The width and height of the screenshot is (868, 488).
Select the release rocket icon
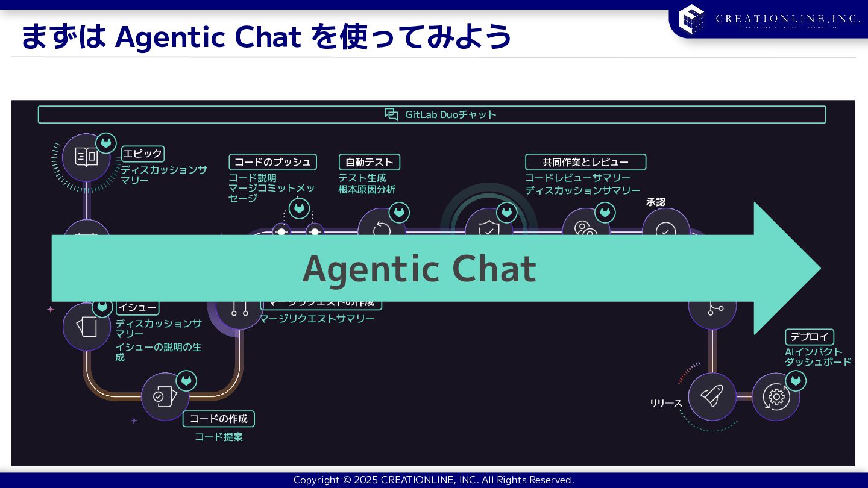coord(712,396)
